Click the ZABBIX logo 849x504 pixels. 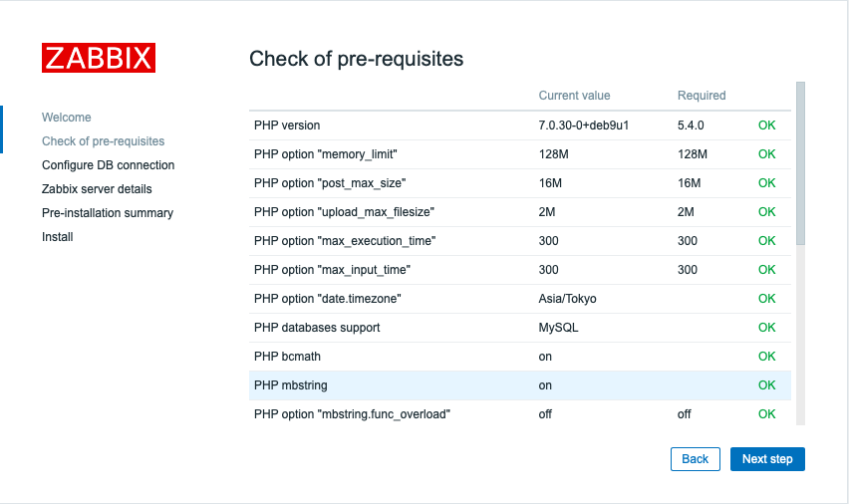pos(98,57)
